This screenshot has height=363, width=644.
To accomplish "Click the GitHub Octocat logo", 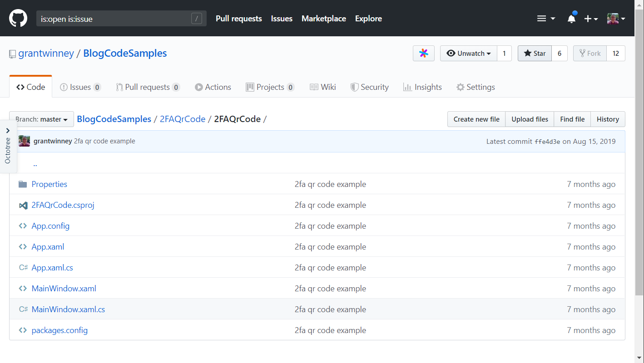I will click(x=18, y=19).
